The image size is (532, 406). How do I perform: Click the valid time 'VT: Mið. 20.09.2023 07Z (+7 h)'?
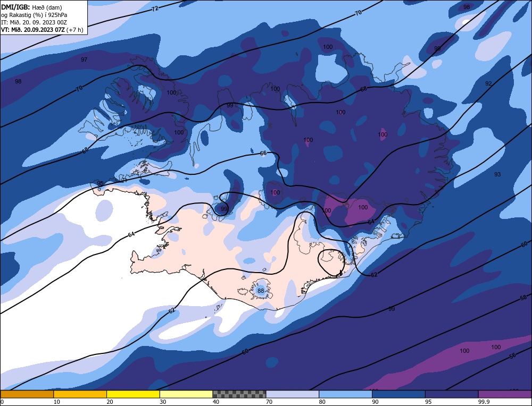coord(42,30)
